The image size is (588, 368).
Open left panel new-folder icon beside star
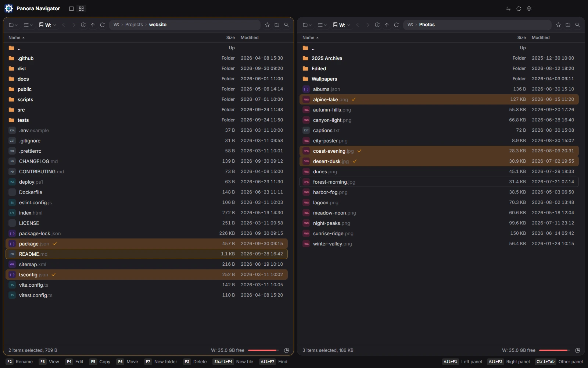[277, 25]
